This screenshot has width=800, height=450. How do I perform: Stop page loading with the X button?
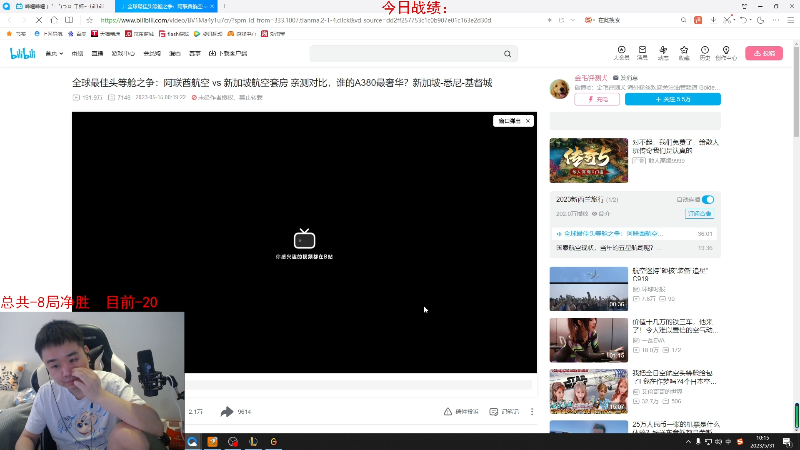pyautogui.click(x=39, y=20)
